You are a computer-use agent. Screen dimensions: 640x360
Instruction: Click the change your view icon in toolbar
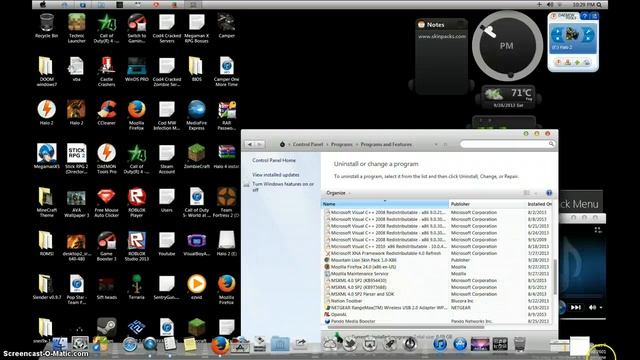coord(527,193)
